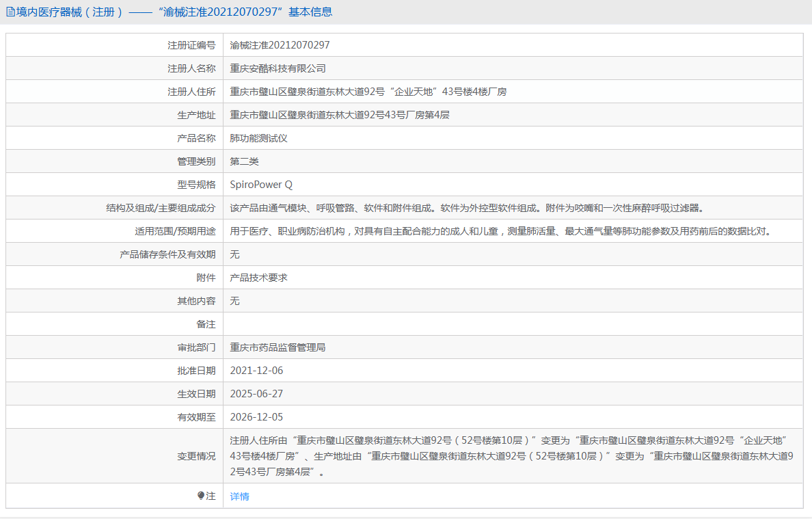Click the 有效期至 row label
812x519 pixels.
tap(196, 417)
